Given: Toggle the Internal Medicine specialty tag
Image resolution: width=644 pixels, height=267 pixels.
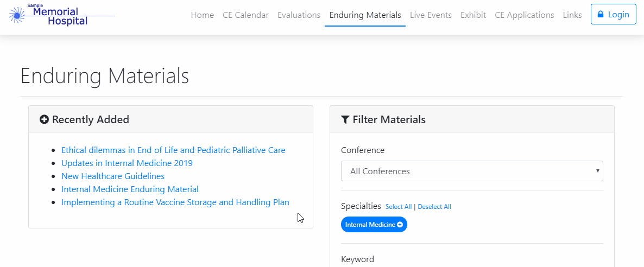Looking at the screenshot, I should coord(374,225).
